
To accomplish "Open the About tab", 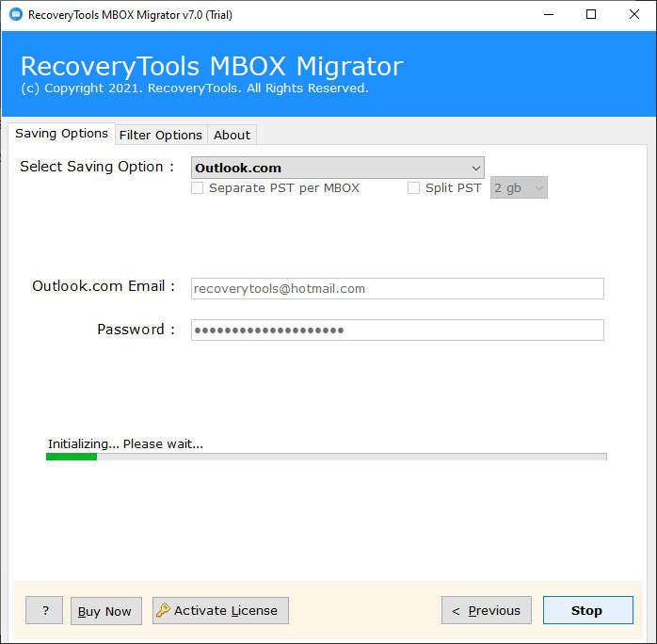I will [x=232, y=135].
